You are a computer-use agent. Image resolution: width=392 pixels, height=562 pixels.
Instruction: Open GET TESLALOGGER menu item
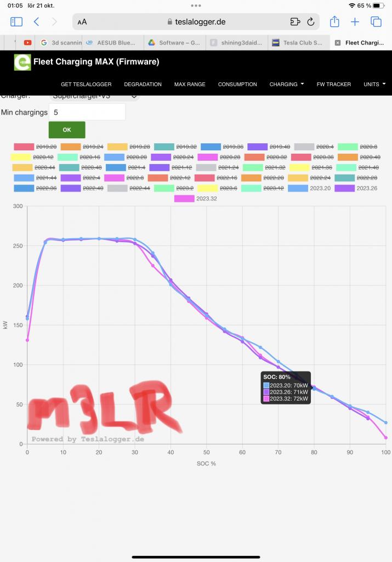[86, 84]
